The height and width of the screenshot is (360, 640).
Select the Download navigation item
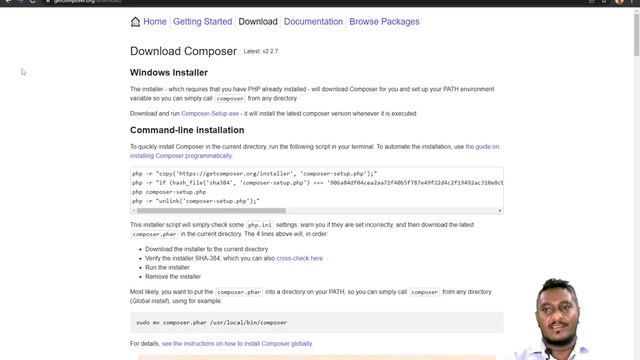point(258,22)
